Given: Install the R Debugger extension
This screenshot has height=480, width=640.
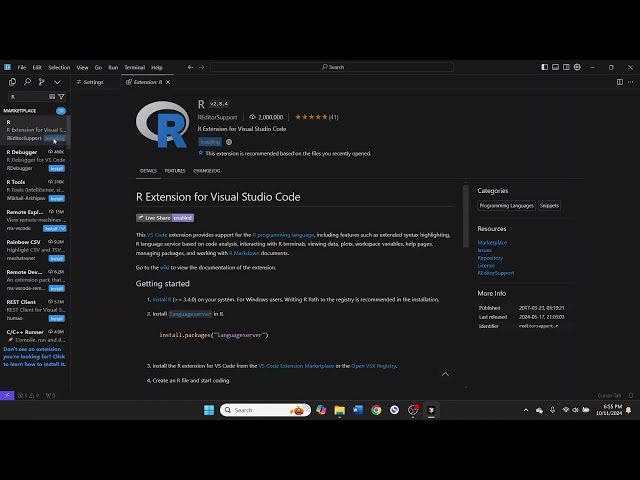Looking at the screenshot, I should pos(57,169).
